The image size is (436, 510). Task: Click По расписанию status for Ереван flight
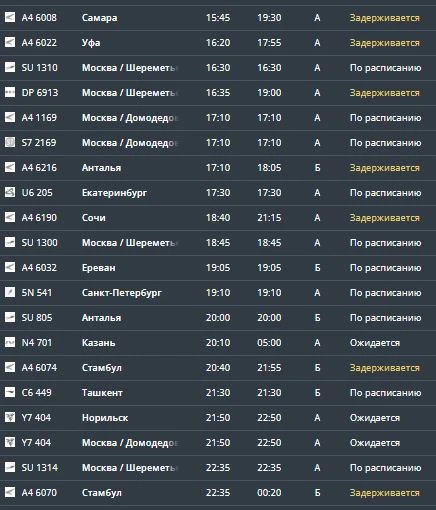[385, 268]
